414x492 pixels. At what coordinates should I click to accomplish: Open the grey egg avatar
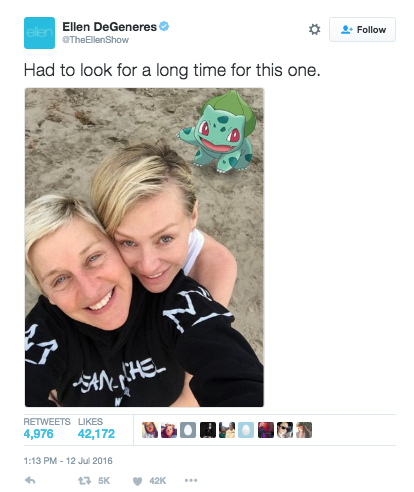click(x=188, y=430)
